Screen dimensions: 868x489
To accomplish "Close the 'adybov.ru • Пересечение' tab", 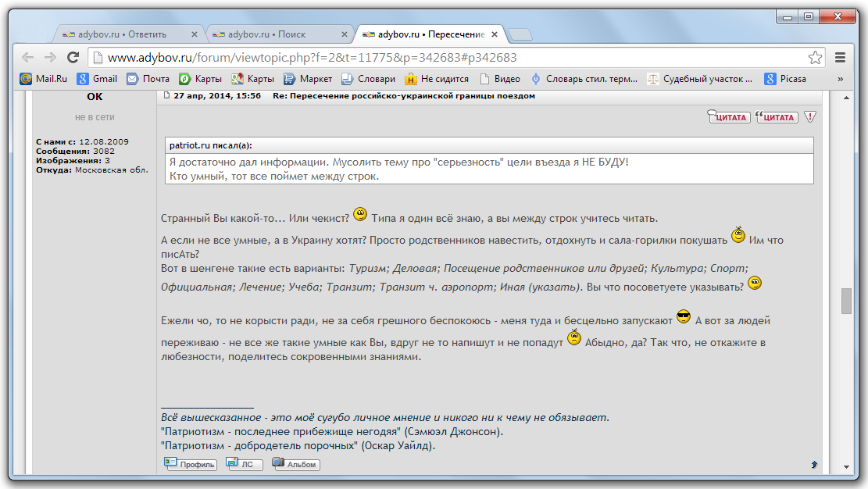I will point(497,34).
